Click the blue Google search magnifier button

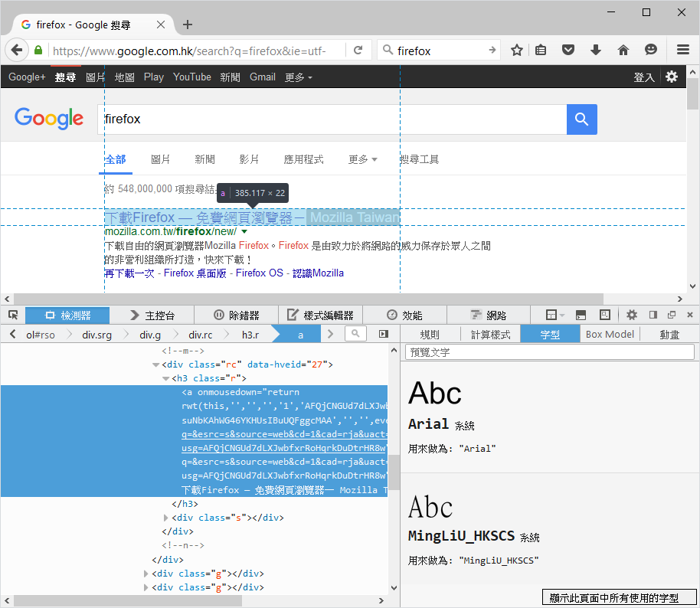(581, 119)
